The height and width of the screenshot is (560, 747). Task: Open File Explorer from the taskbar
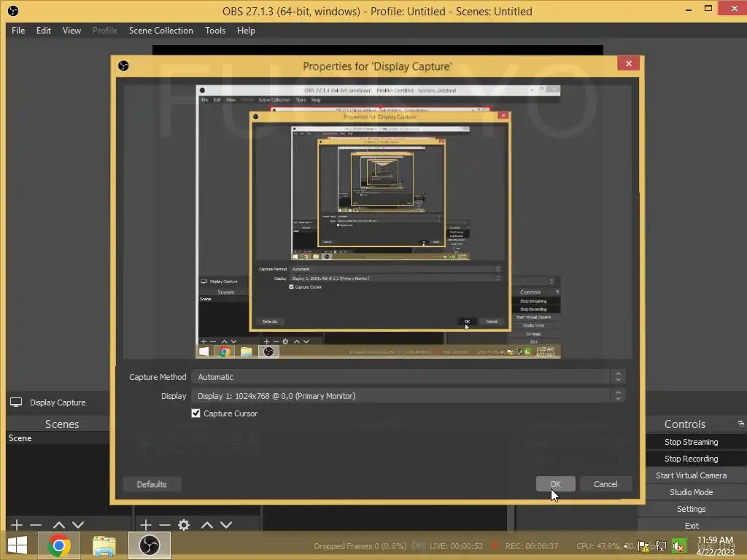click(104, 545)
